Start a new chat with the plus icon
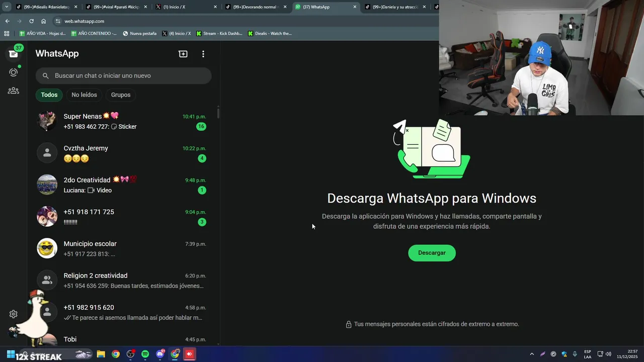 click(x=183, y=54)
